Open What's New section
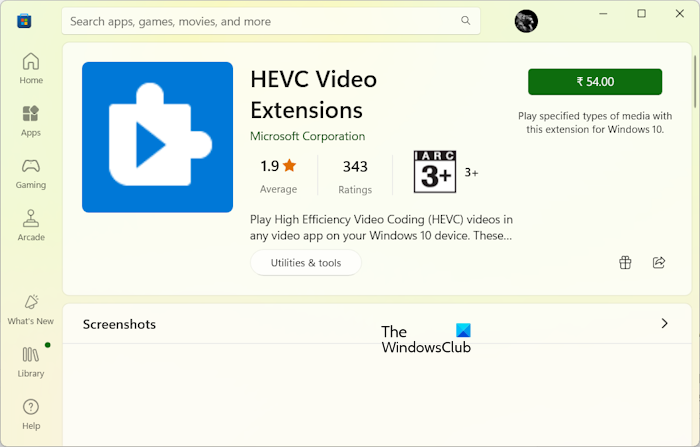 [x=31, y=309]
